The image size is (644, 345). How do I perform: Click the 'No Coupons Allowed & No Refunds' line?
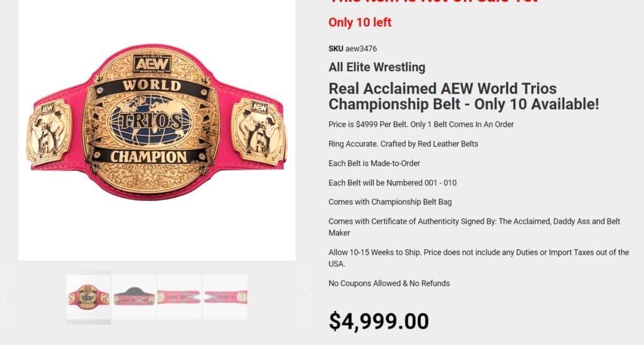(389, 283)
